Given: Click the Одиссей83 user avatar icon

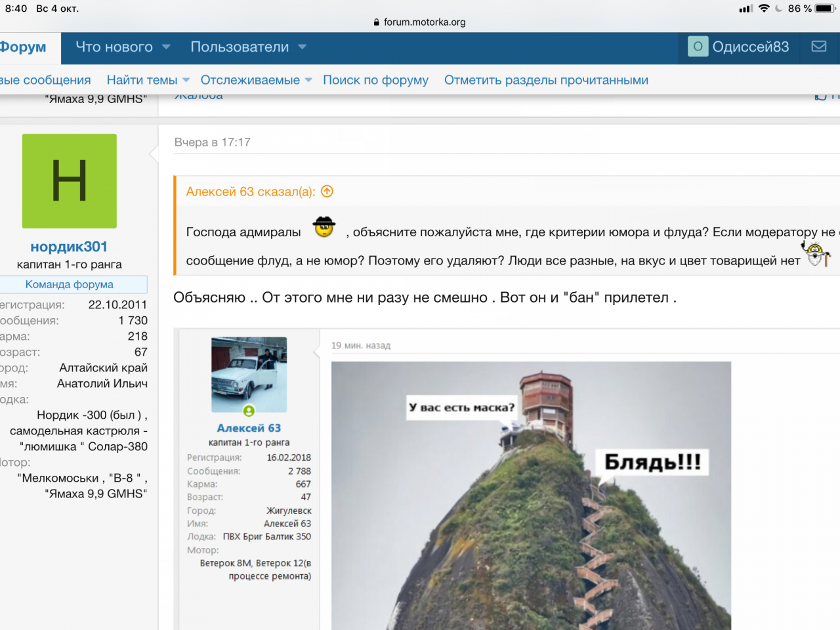Looking at the screenshot, I should 698,47.
